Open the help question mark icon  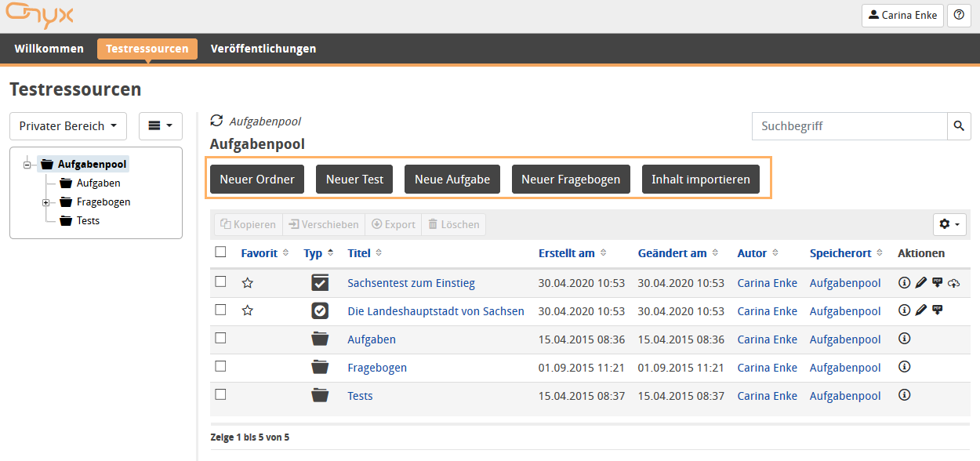(x=959, y=15)
